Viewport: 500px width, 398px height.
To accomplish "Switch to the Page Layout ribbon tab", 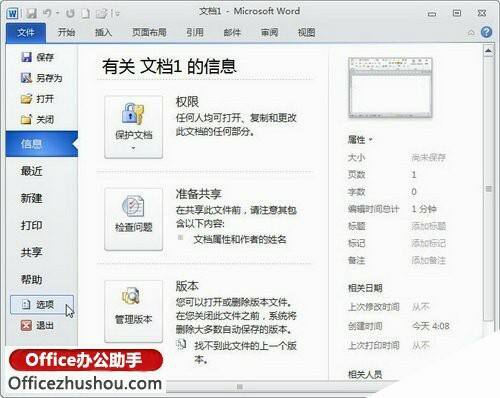I will coord(149,32).
